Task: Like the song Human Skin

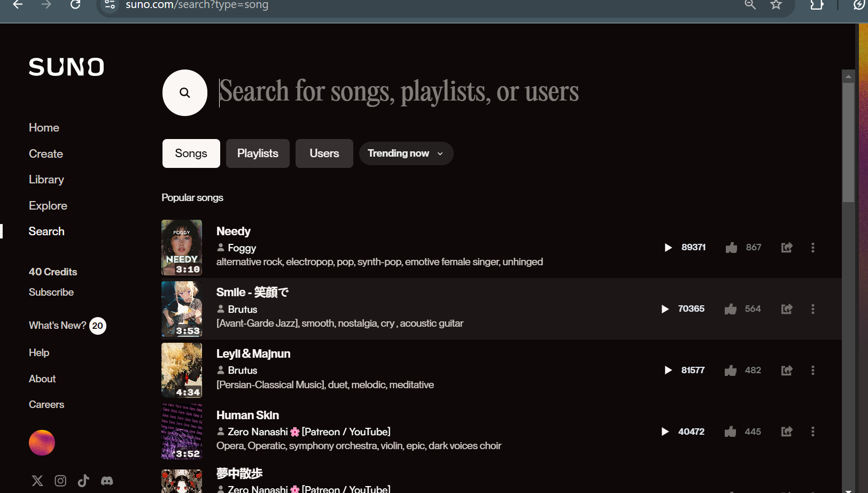Action: pos(730,432)
